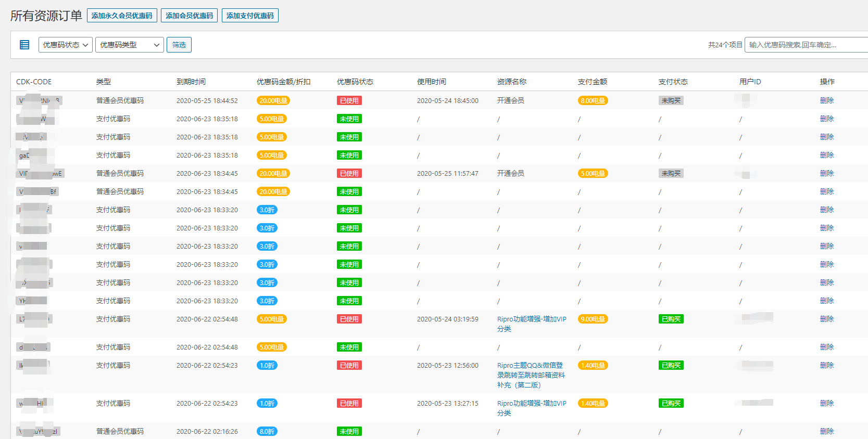This screenshot has width=868, height=439.
Task: Click the 筛选 filter button
Action: tap(179, 45)
